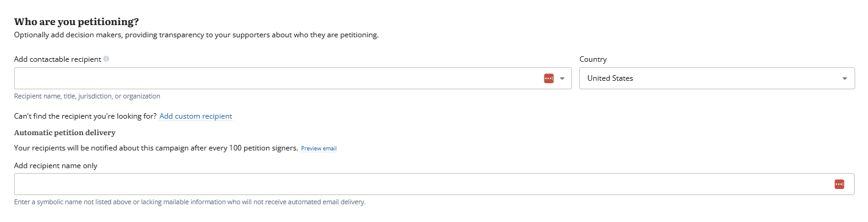
Task: Select the United States country combo box
Action: coord(717,78)
